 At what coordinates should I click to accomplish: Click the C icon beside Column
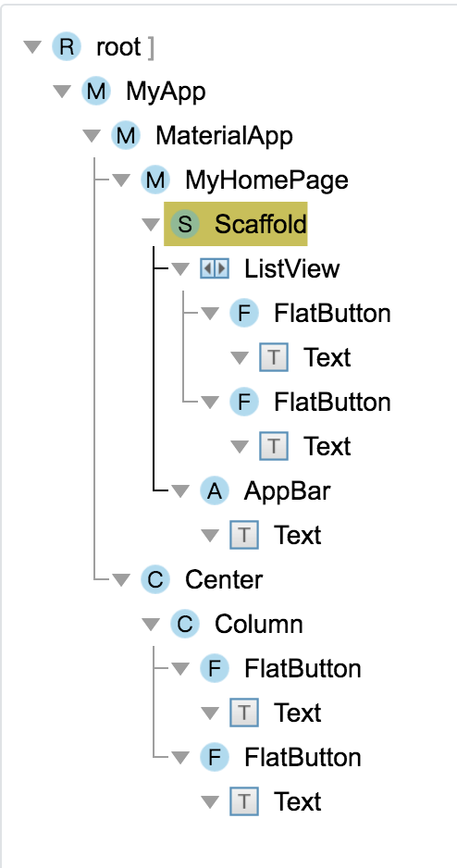pos(185,624)
